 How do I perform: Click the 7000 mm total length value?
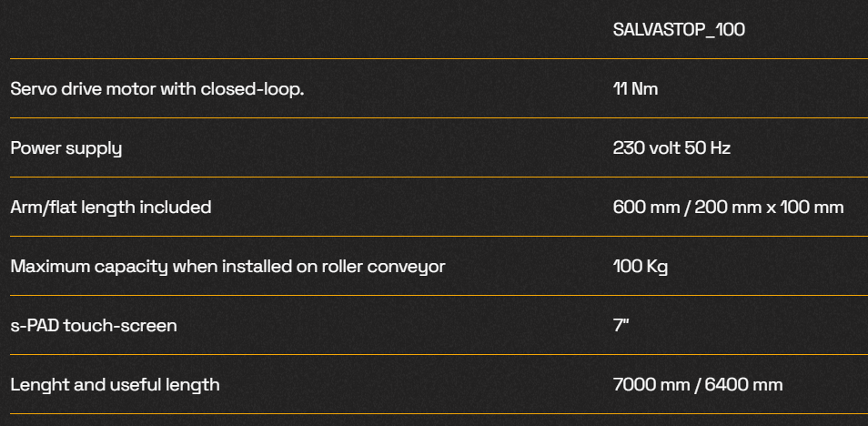tap(650, 384)
